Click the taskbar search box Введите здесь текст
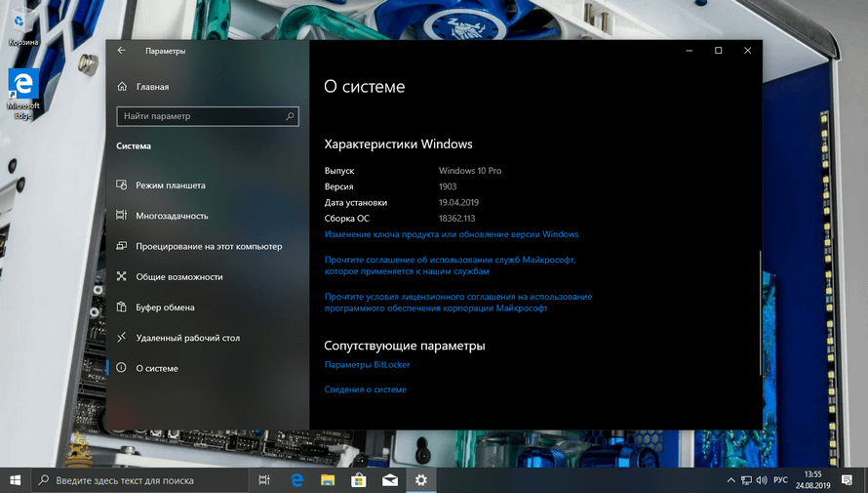The height and width of the screenshot is (493, 868). [x=138, y=480]
